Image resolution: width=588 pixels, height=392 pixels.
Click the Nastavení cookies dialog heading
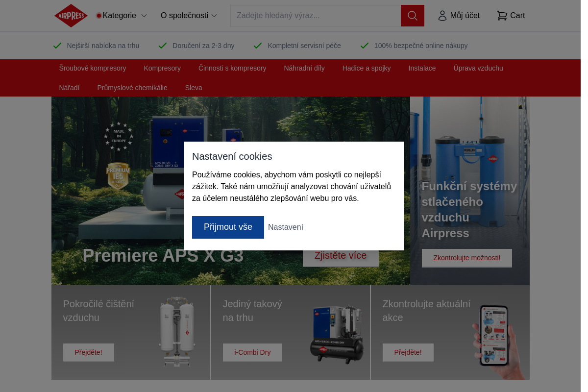tap(232, 156)
